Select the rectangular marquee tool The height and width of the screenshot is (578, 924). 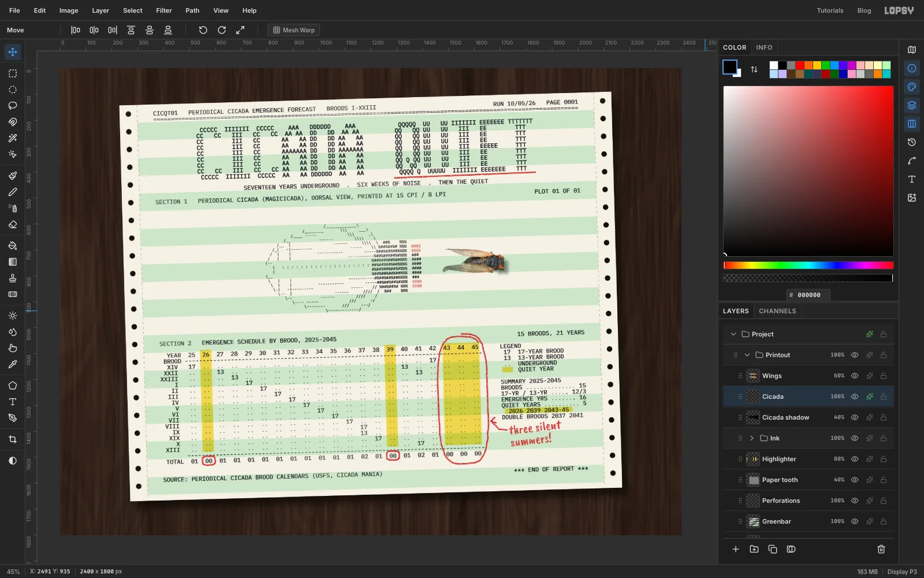(x=12, y=73)
